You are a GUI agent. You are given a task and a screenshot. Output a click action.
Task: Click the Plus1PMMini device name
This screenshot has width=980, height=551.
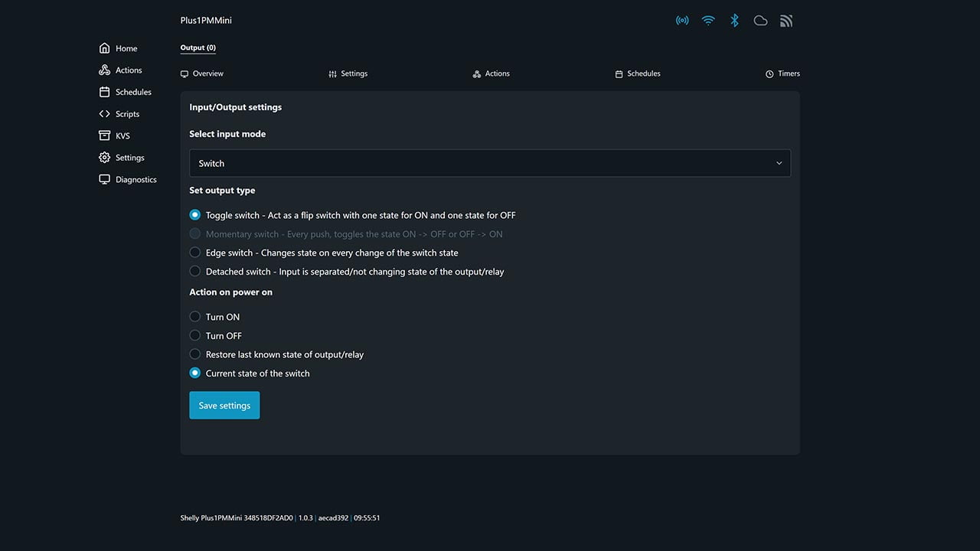point(206,21)
